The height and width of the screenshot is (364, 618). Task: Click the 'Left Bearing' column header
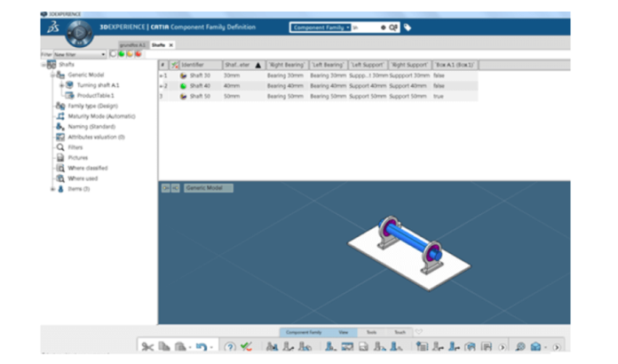[328, 65]
